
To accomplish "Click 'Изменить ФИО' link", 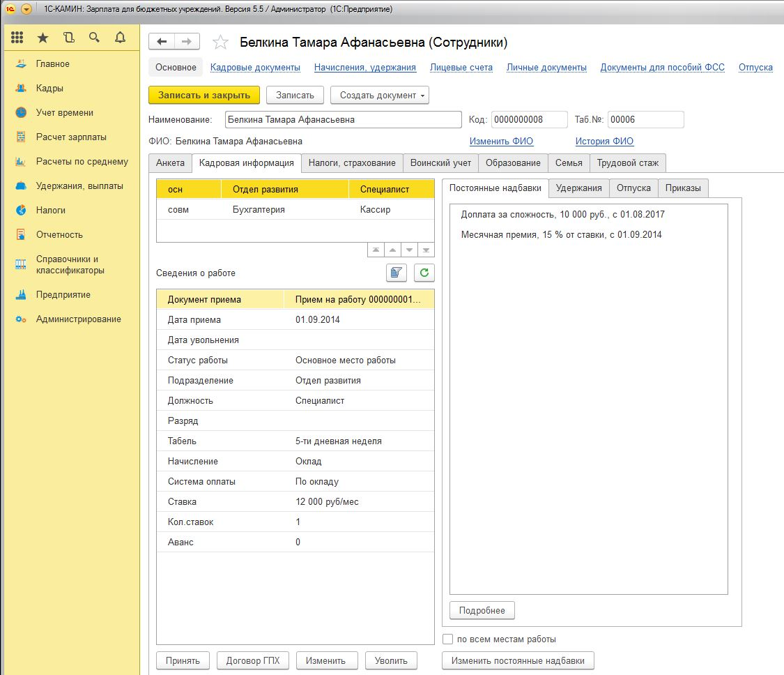I will point(501,141).
